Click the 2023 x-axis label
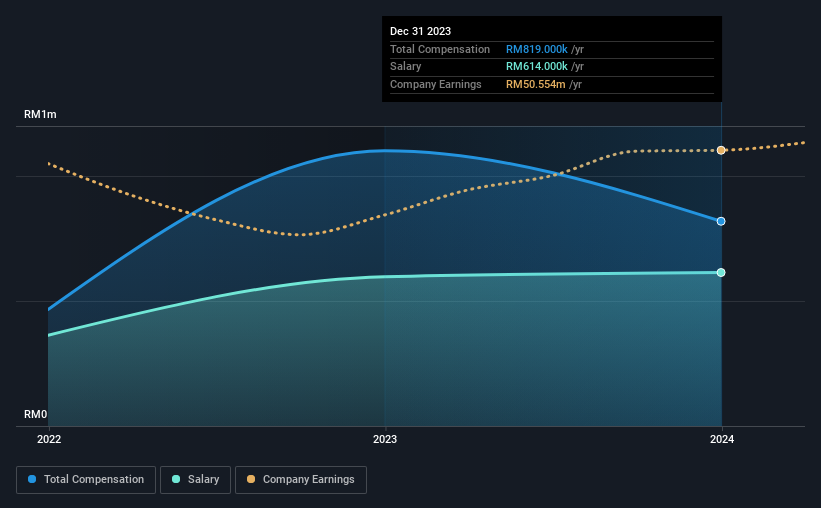This screenshot has width=821, height=508. click(385, 439)
